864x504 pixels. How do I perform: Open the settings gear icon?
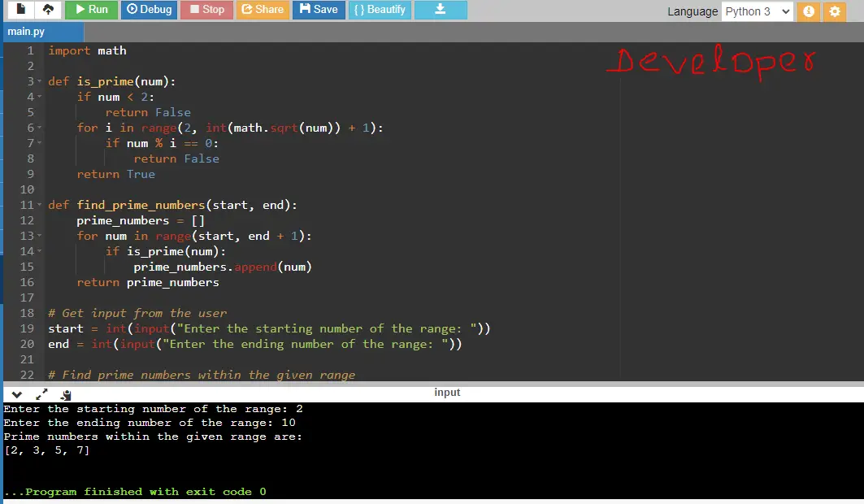coord(835,11)
